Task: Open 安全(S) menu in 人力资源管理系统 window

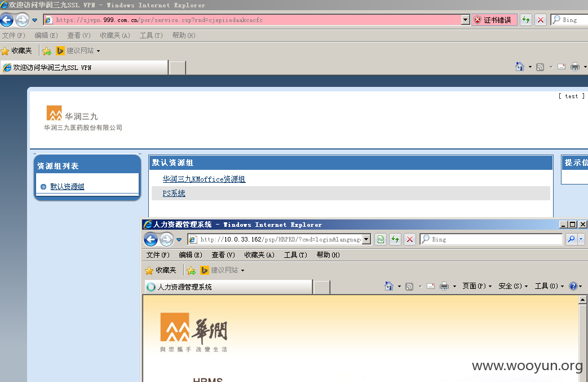Action: coord(513,286)
